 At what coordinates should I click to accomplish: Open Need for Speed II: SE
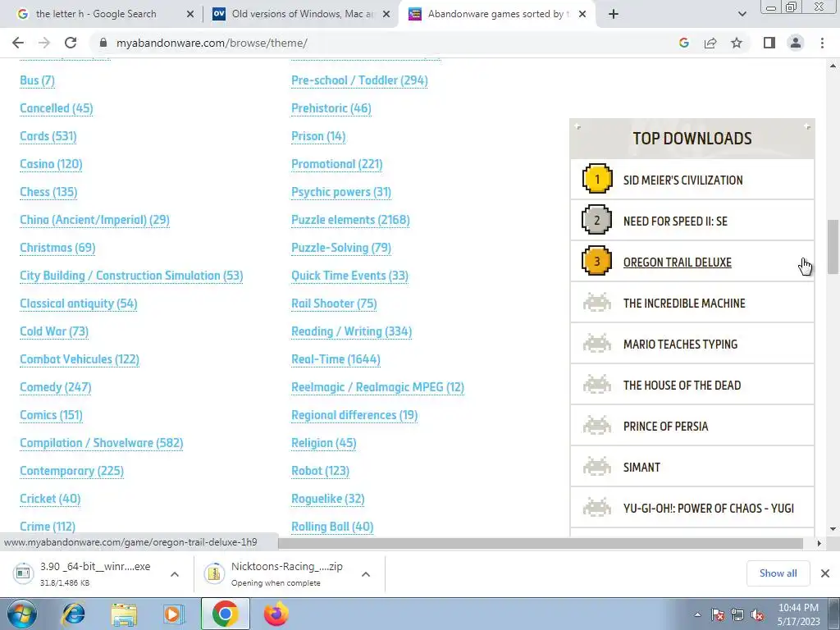(x=675, y=221)
